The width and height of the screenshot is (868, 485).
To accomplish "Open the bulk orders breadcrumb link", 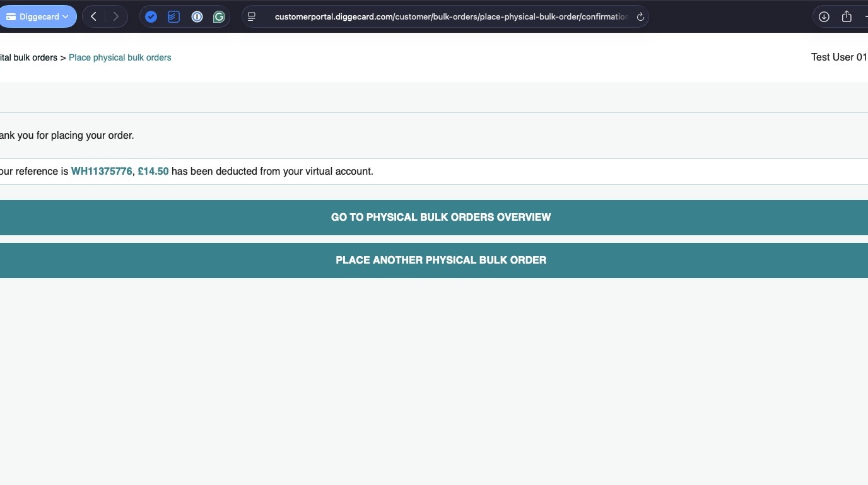I will coord(28,57).
